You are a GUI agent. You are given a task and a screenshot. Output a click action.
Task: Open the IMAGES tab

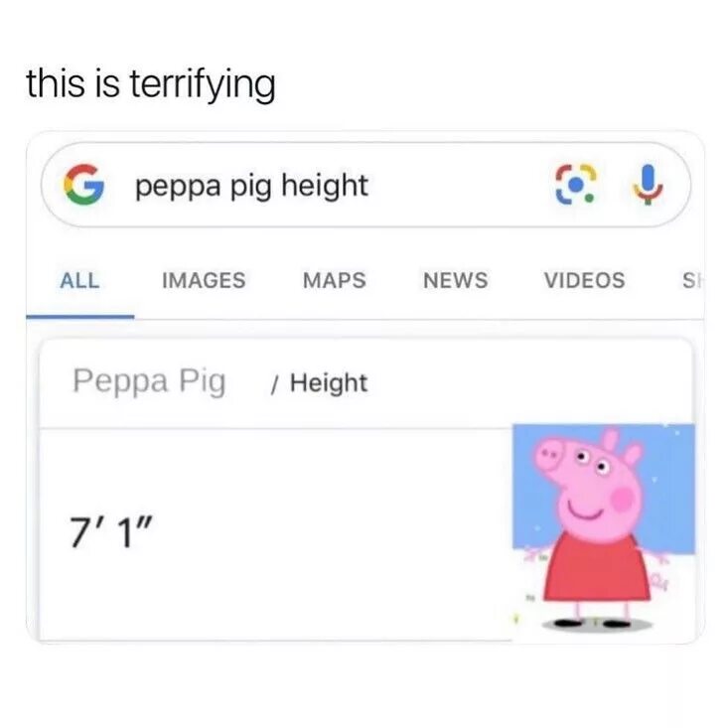(x=204, y=280)
